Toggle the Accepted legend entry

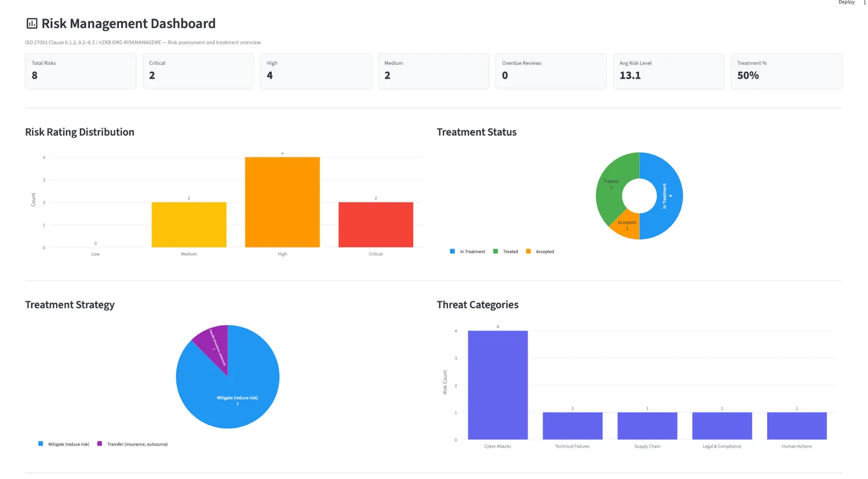(540, 251)
